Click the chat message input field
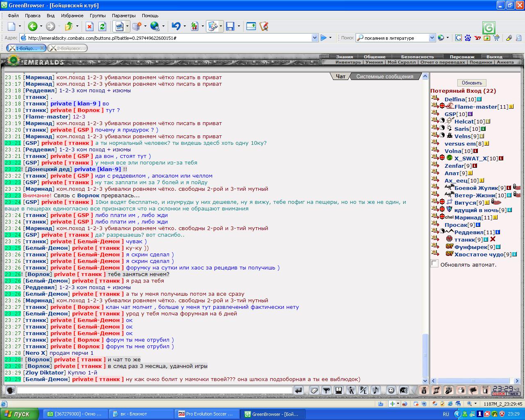This screenshot has width=525, height=420. coord(154,390)
